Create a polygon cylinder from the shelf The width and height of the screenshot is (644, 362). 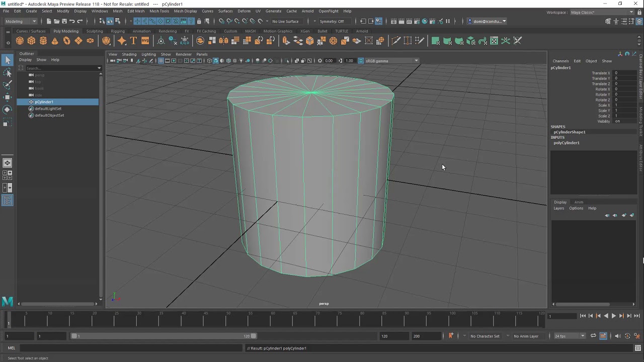pyautogui.click(x=43, y=41)
